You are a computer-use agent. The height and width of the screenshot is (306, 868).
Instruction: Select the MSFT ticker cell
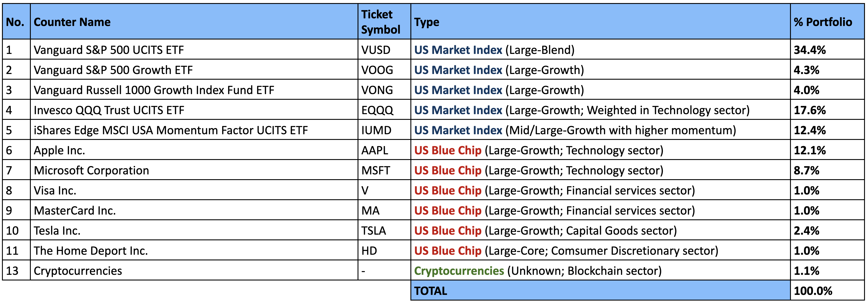(375, 171)
